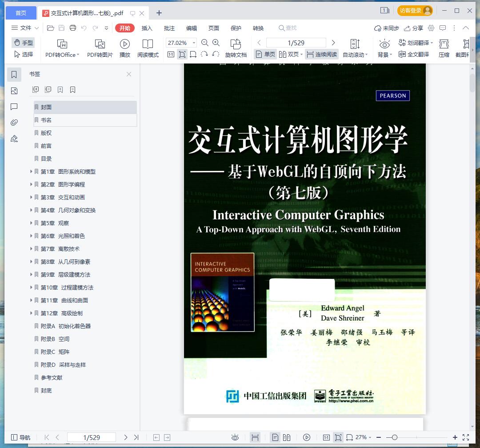This screenshot has width=480, height=448.
Task: Enter 阅读模式 reading mode
Action: tap(148, 48)
